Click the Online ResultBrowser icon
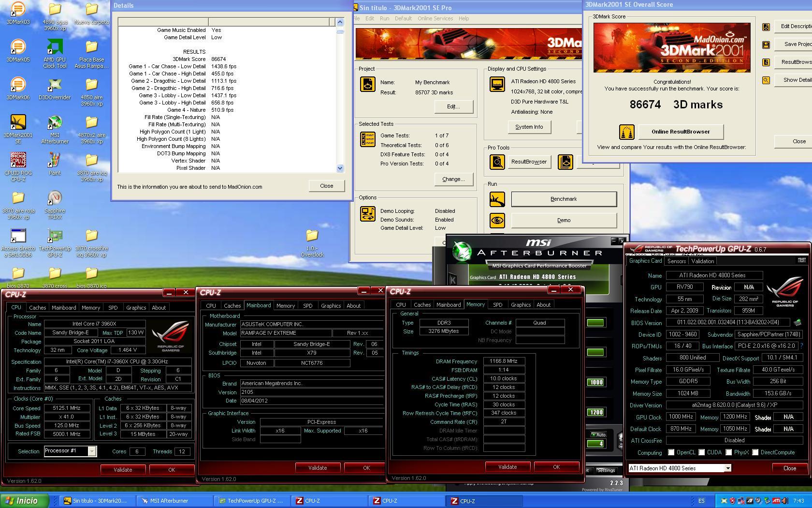This screenshot has height=508, width=812. click(x=627, y=132)
